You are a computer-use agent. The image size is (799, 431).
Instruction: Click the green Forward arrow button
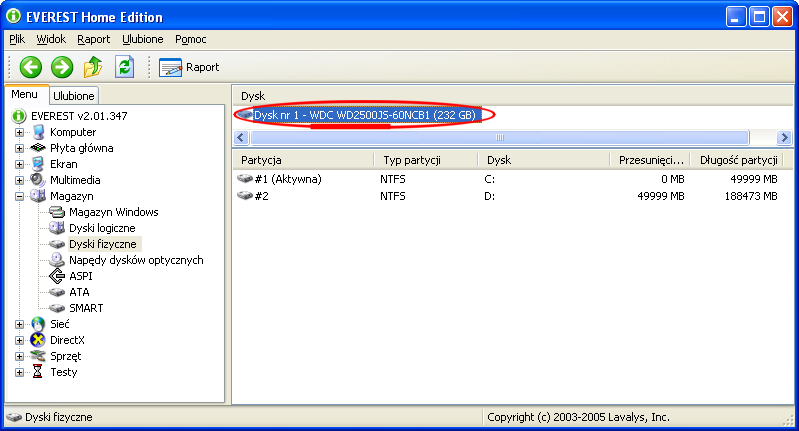tap(62, 67)
